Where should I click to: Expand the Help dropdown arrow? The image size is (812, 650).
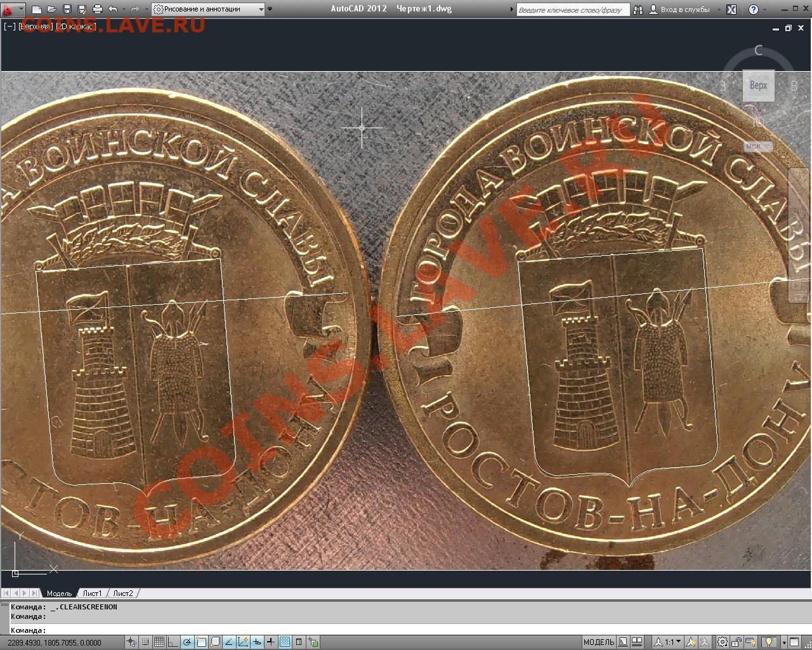coord(766,10)
